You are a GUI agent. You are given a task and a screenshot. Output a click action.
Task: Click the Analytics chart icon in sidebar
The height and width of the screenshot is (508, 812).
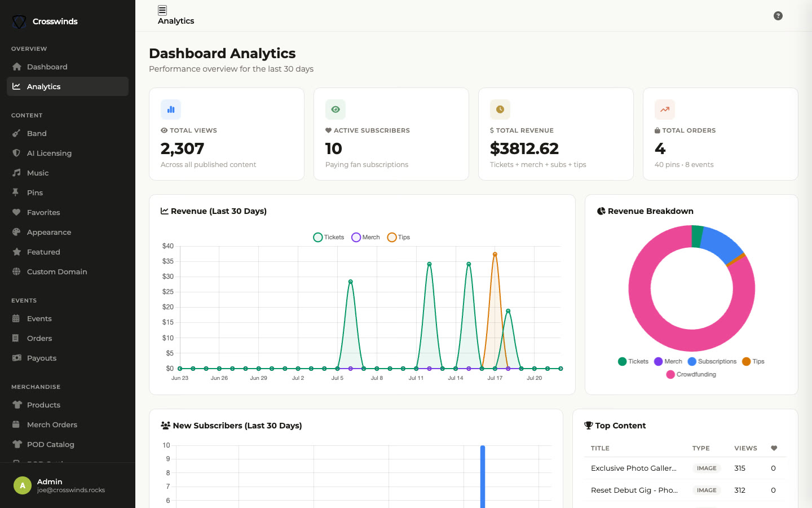16,86
